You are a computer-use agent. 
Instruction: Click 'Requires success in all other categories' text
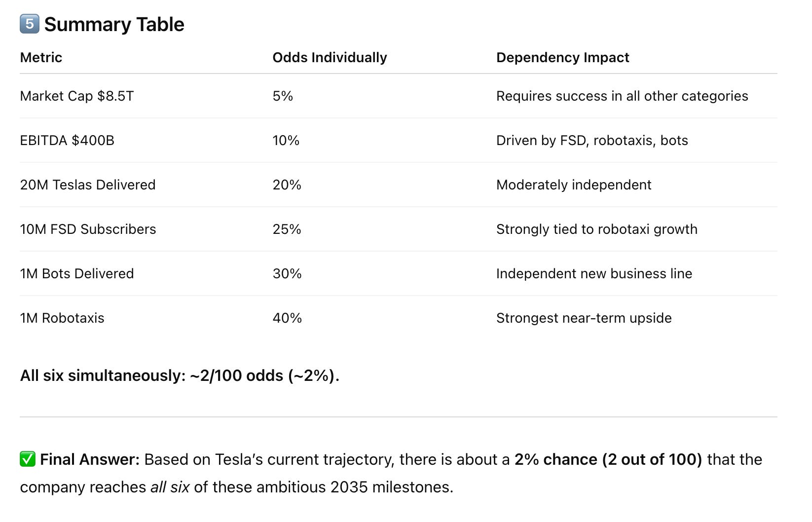tap(622, 96)
